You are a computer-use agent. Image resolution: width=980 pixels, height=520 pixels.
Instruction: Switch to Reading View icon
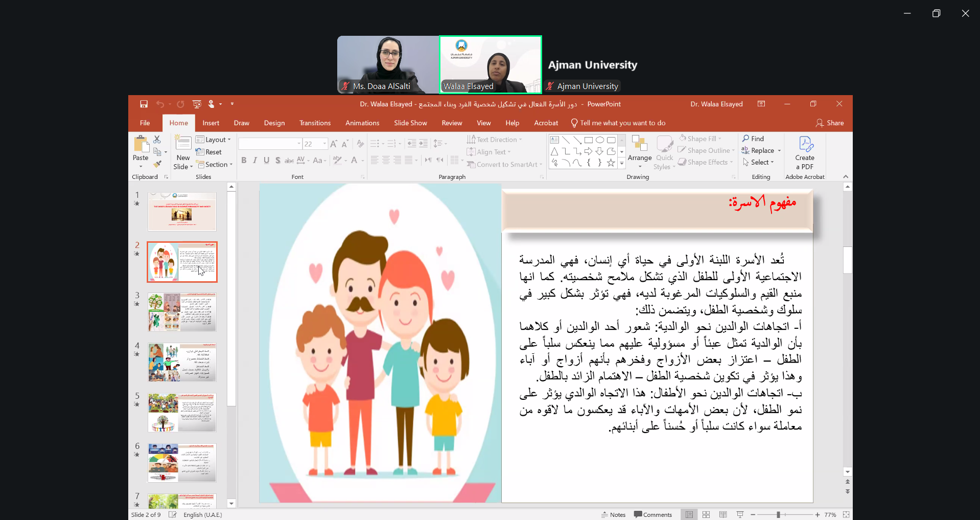click(723, 515)
